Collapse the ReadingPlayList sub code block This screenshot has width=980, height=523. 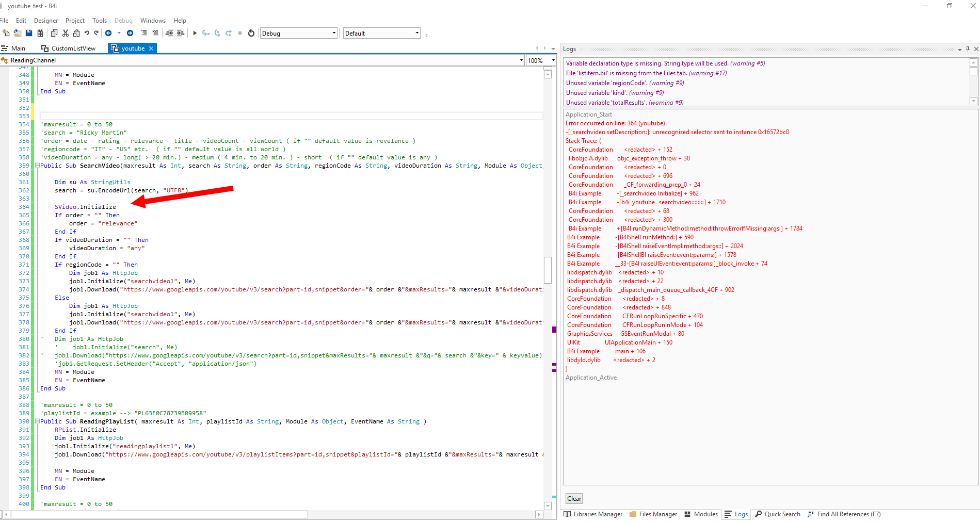coord(37,421)
